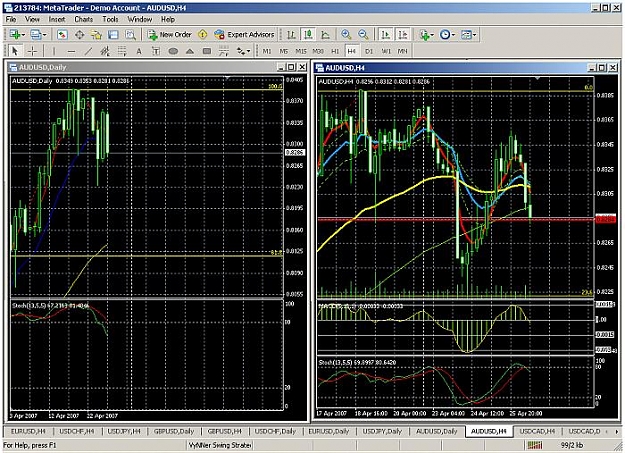Select the Triangle drawing tool

tap(190, 51)
